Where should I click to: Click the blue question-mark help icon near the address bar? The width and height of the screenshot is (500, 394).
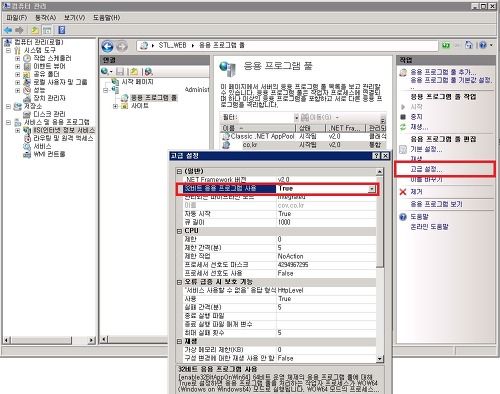pyautogui.click(x=483, y=45)
